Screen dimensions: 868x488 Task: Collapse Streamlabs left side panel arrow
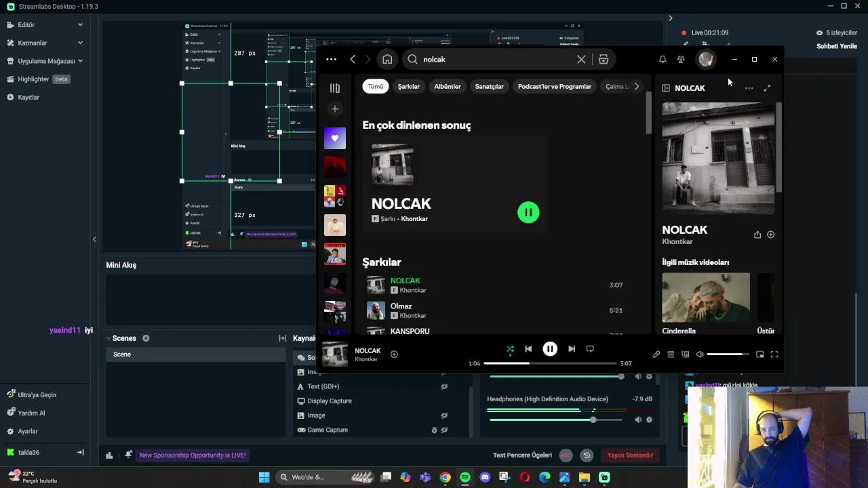click(x=94, y=239)
